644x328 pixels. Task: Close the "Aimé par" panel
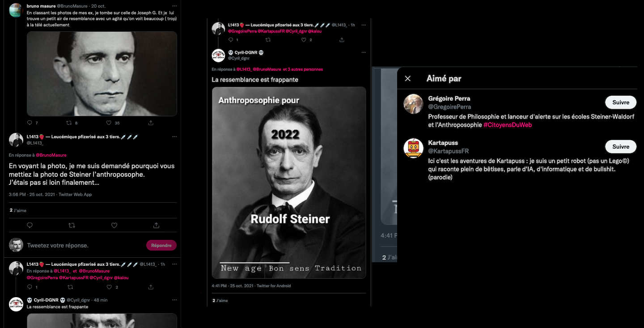coord(407,79)
